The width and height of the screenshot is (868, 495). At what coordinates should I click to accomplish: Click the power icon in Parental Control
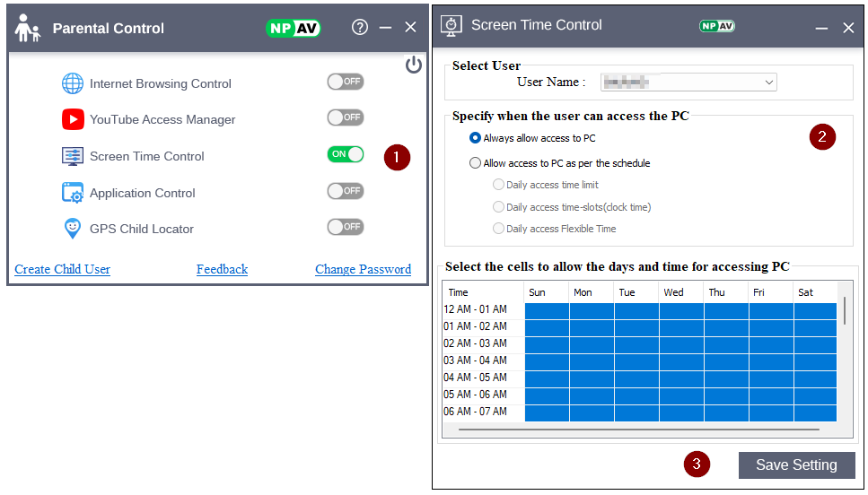coord(413,65)
